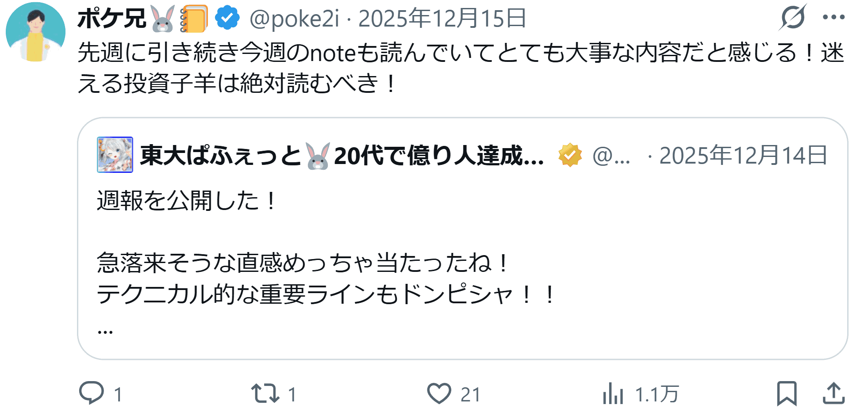Click the reply speech bubble icon
Viewport: 868px width, 420px height.
pyautogui.click(x=92, y=393)
